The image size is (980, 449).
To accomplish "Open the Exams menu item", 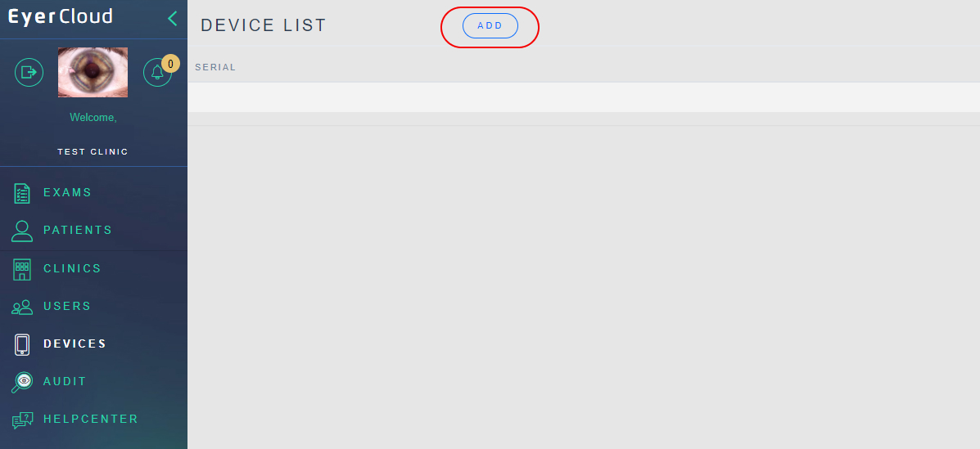I will (67, 193).
